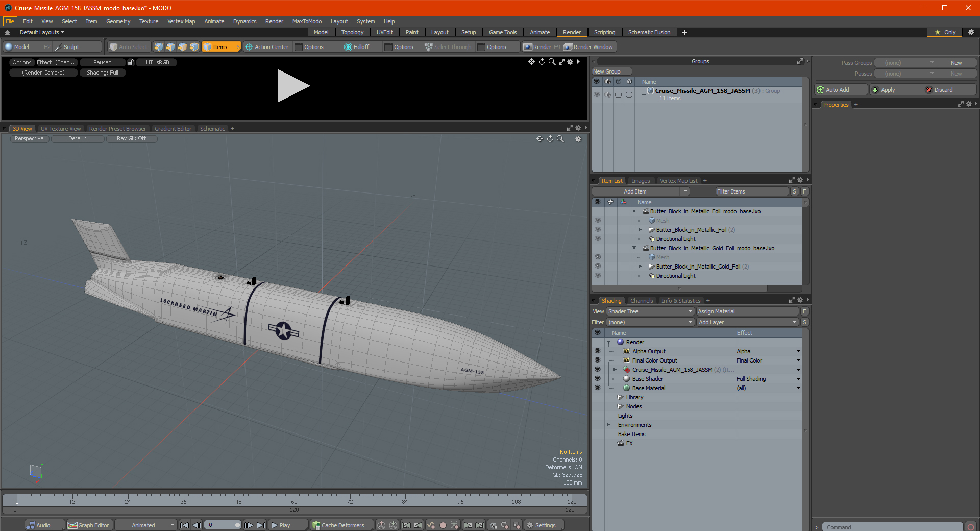Open Shader Tree view dropdown
Image resolution: width=980 pixels, height=531 pixels.
(x=650, y=311)
